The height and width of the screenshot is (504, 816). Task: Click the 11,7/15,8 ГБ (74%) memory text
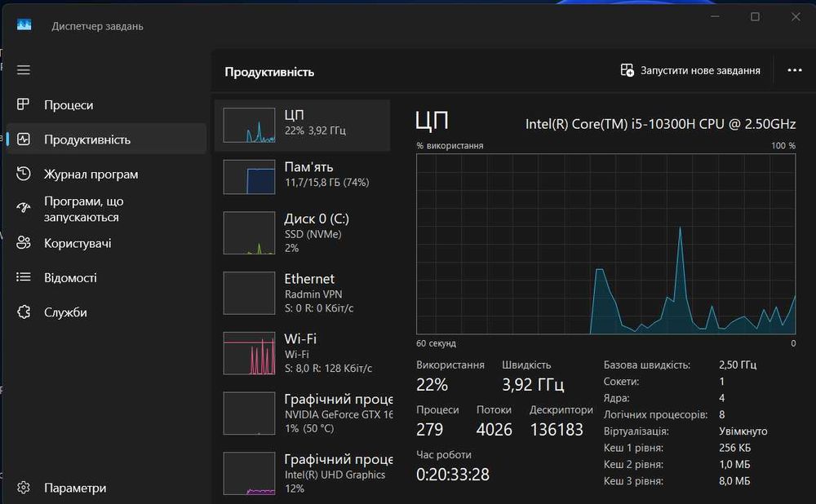click(326, 182)
